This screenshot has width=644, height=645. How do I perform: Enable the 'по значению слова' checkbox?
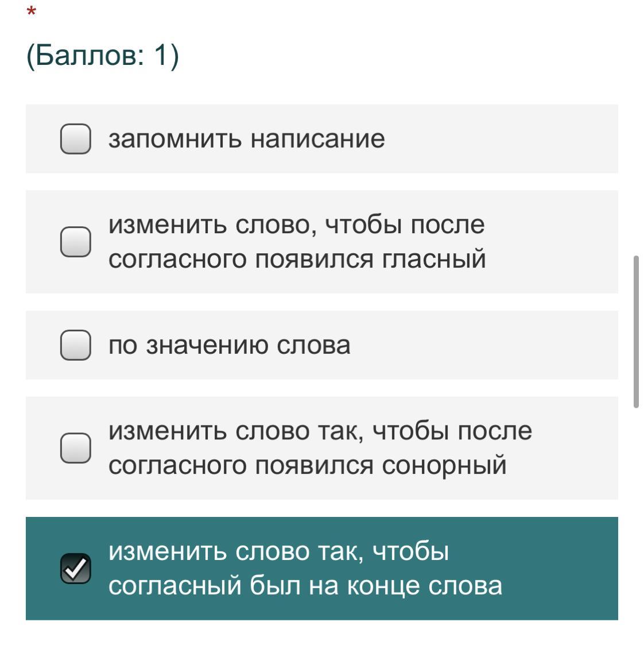point(76,345)
